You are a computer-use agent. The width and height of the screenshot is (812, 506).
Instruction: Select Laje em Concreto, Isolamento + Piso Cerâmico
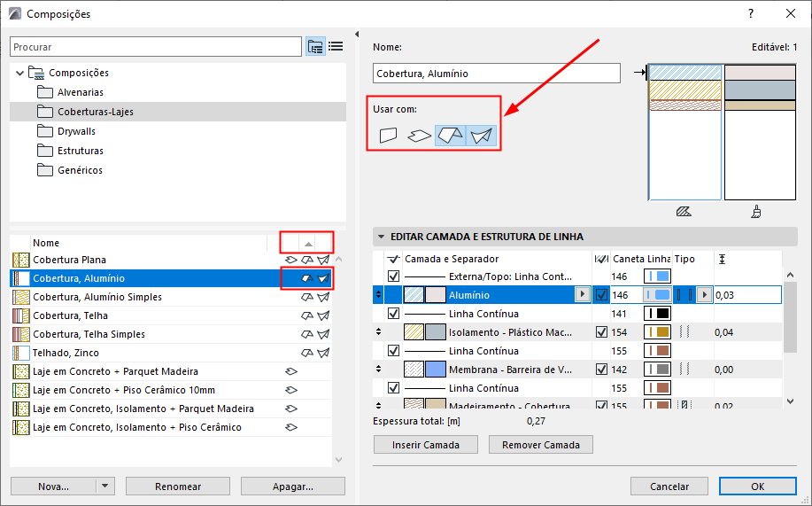(171, 428)
